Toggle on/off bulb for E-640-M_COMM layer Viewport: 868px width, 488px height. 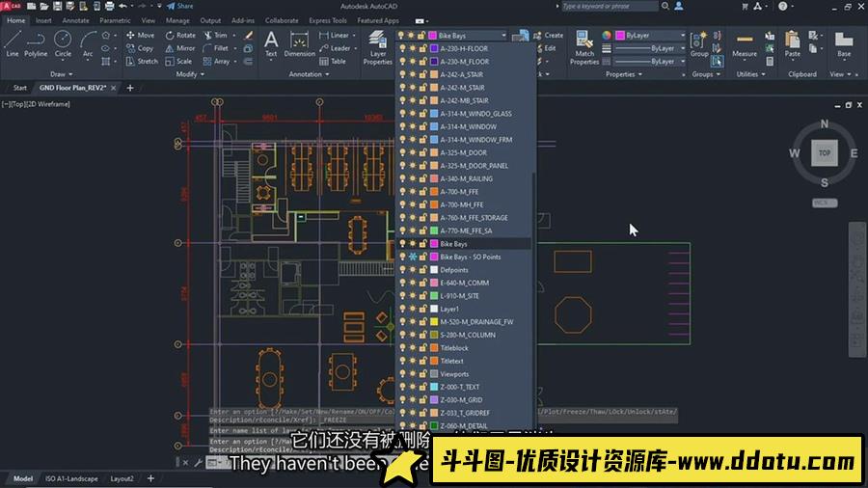402,283
